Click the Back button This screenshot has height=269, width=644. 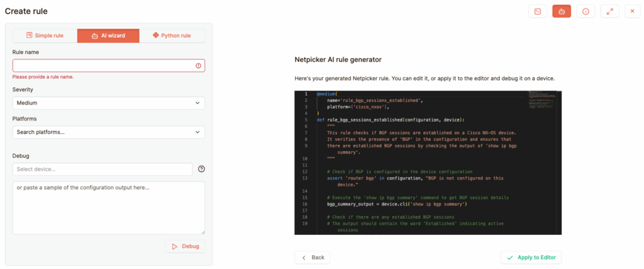[x=313, y=257]
